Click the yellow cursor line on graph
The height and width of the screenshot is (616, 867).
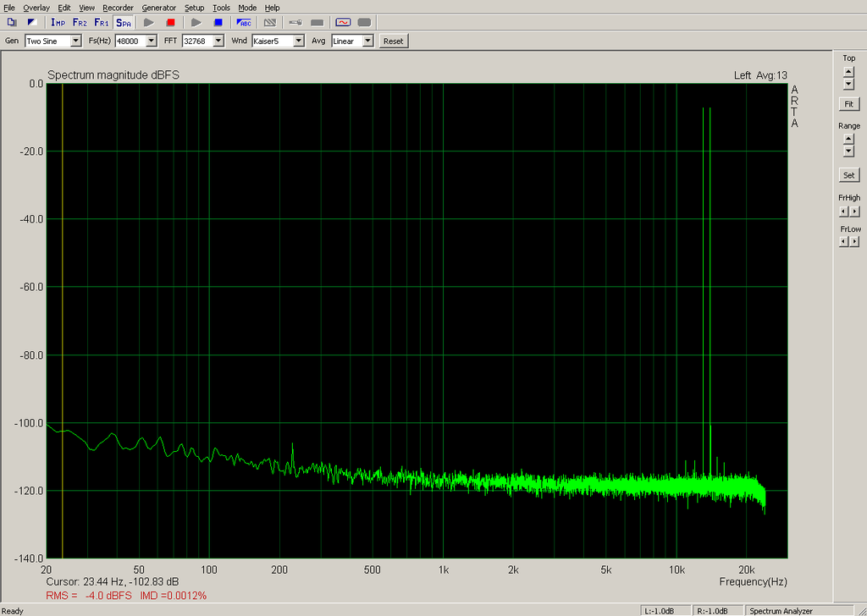[x=63, y=321]
